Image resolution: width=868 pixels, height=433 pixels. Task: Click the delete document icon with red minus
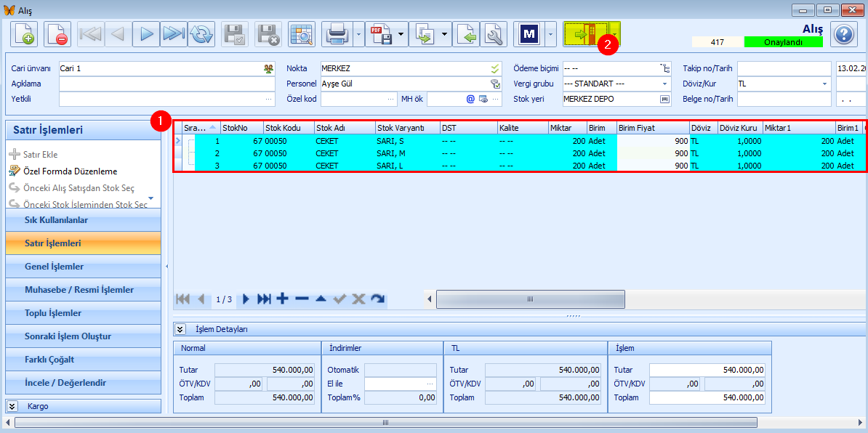coord(57,34)
